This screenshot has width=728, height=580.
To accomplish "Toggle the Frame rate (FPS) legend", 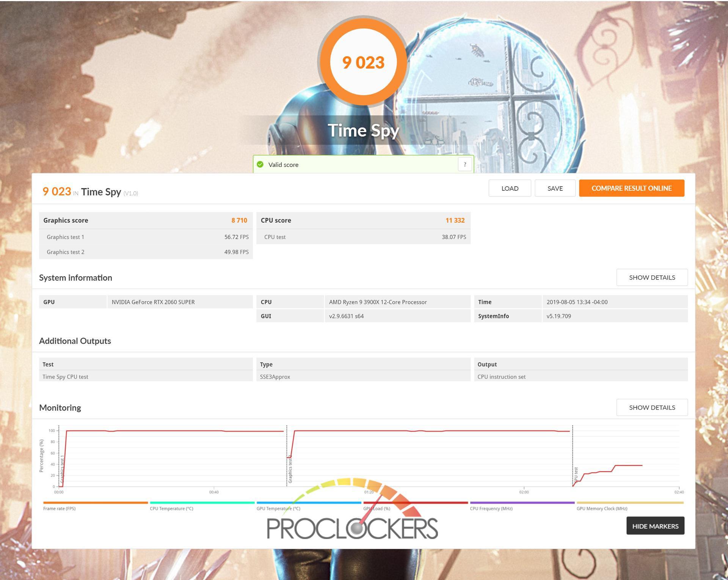I will [x=60, y=508].
